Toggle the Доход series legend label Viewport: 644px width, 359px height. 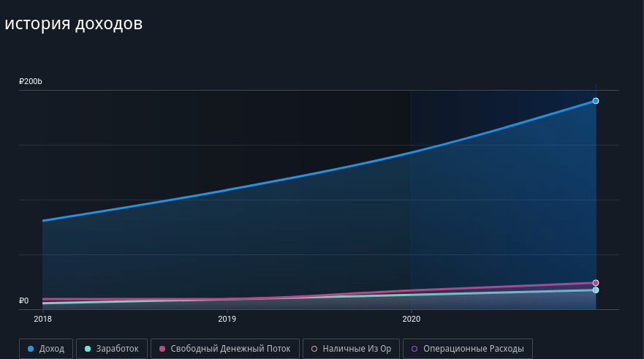(51, 349)
